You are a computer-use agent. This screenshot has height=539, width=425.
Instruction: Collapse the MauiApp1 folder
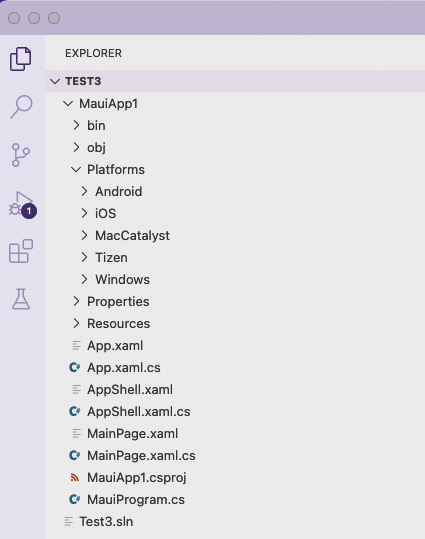[235, 103]
